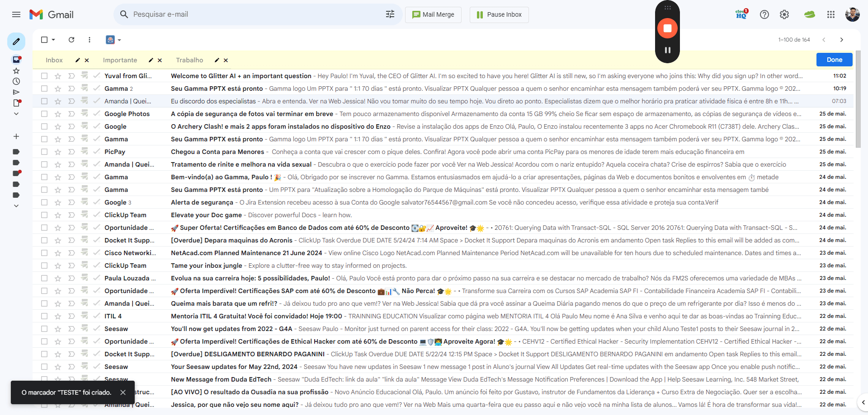Refresh the message list
Screen dimensions: 868x415
[71, 40]
